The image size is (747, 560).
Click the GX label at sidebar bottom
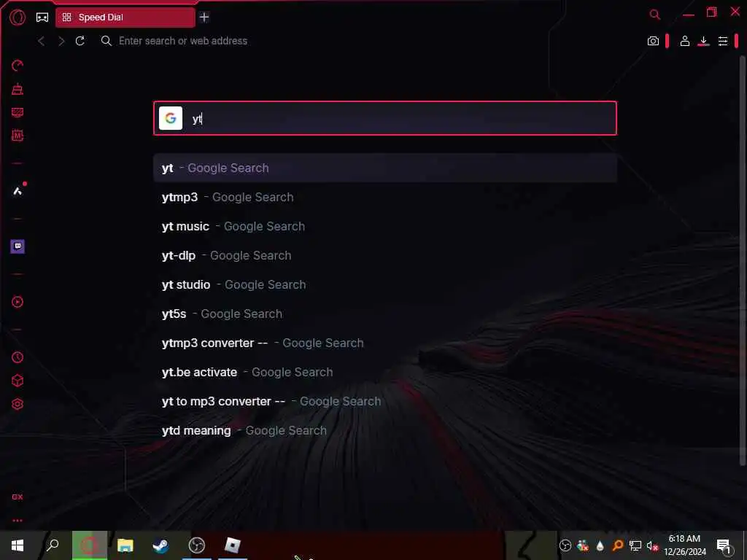pos(18,497)
